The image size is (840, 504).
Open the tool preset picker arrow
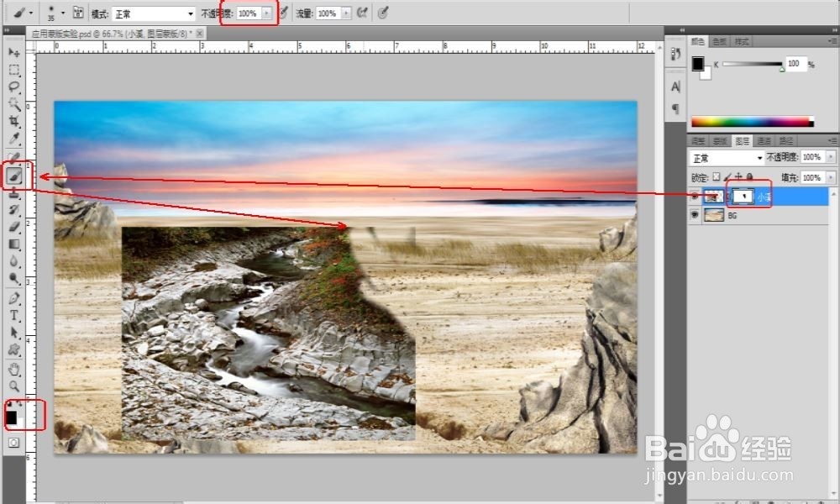pos(30,13)
